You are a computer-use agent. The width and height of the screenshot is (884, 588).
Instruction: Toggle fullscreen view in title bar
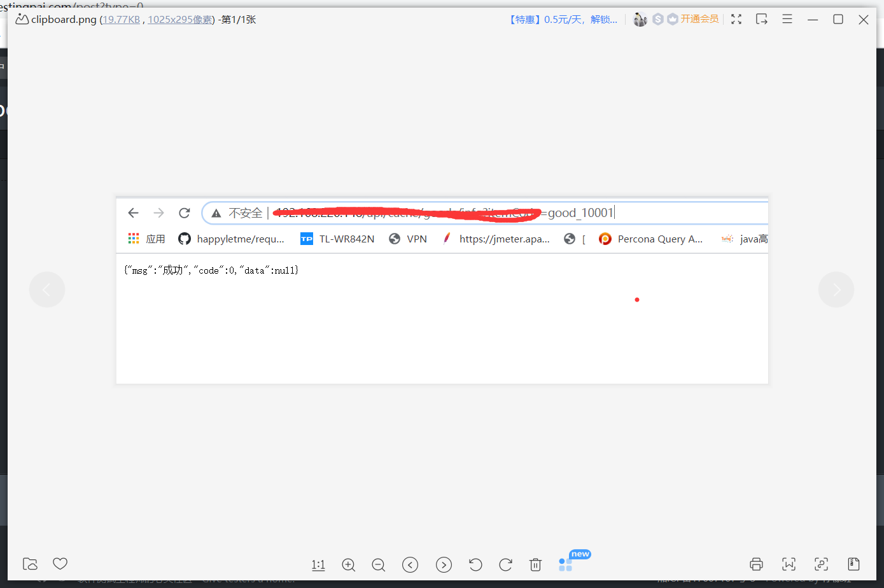(736, 19)
